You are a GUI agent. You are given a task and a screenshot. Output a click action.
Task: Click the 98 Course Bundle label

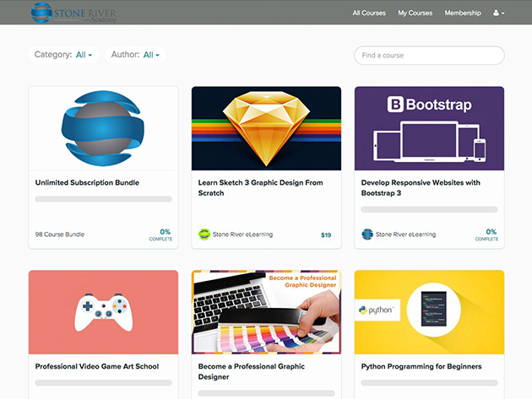[x=60, y=235]
